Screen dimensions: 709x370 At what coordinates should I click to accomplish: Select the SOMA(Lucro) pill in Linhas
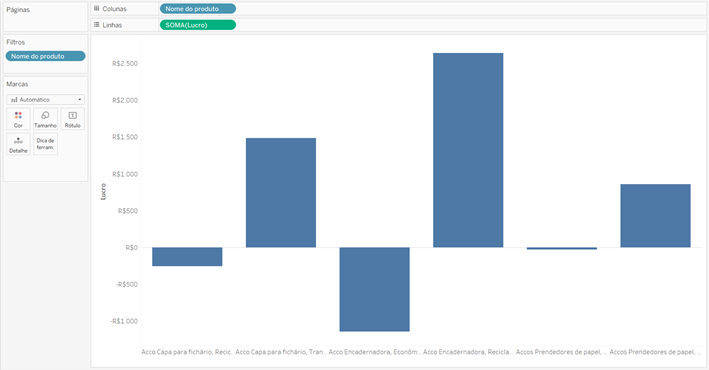pyautogui.click(x=198, y=25)
